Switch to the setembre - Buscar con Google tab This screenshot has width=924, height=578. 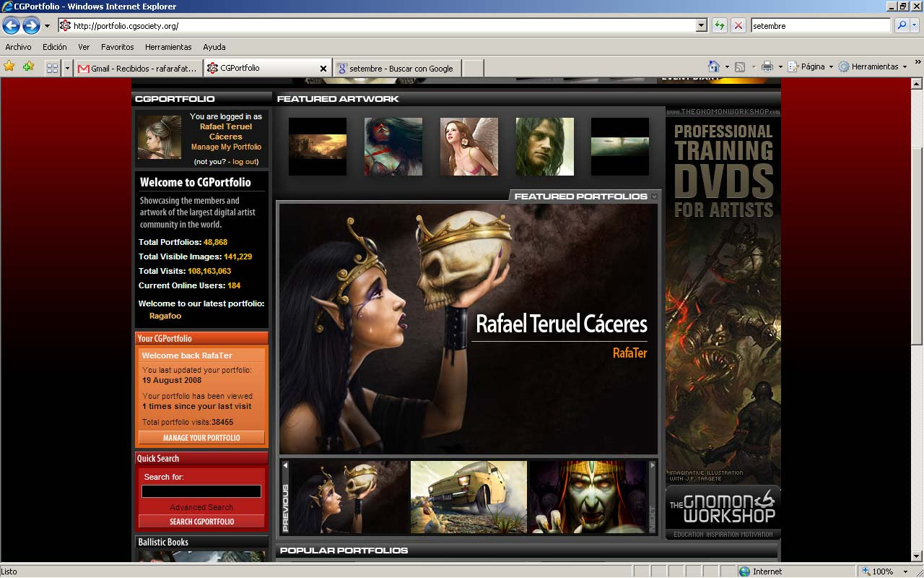tap(397, 68)
